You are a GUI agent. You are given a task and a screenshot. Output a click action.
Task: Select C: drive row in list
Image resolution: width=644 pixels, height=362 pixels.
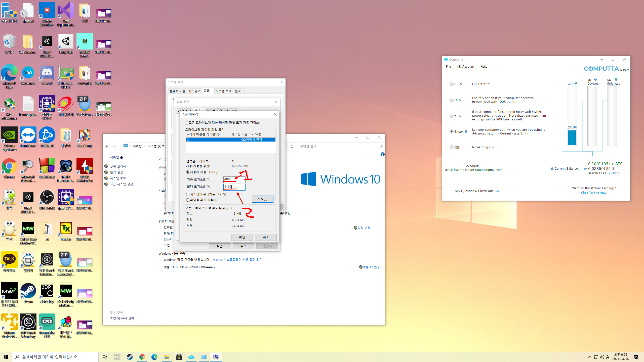click(x=231, y=140)
